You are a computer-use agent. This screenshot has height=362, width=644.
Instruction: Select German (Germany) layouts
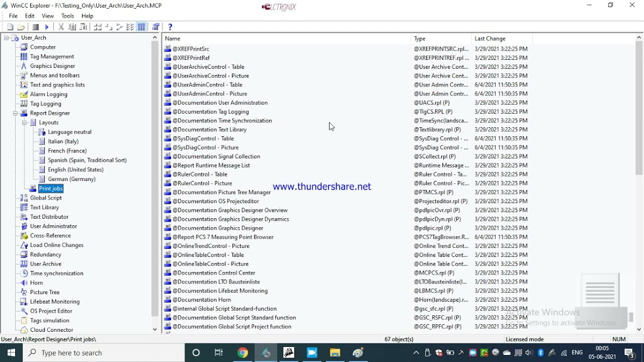(x=71, y=179)
